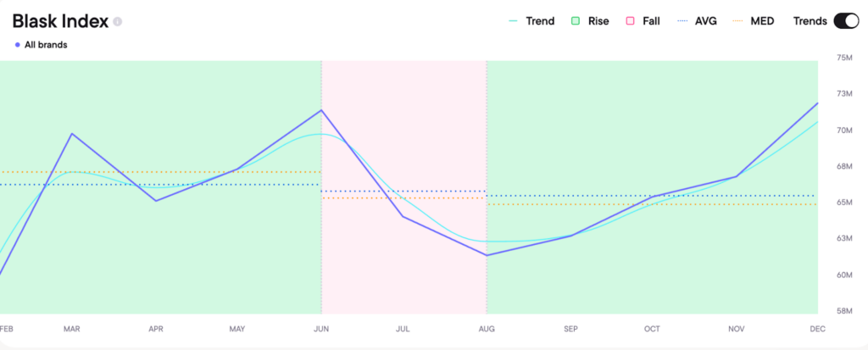Click the June peak on the purple line
Screen dimensions: 868x350
click(321, 110)
